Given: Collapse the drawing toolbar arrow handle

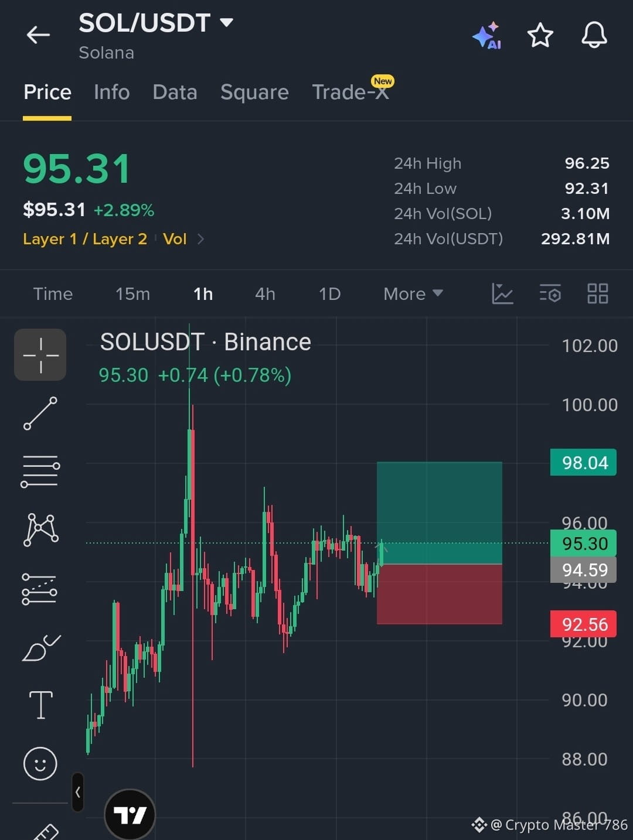Looking at the screenshot, I should click(77, 792).
